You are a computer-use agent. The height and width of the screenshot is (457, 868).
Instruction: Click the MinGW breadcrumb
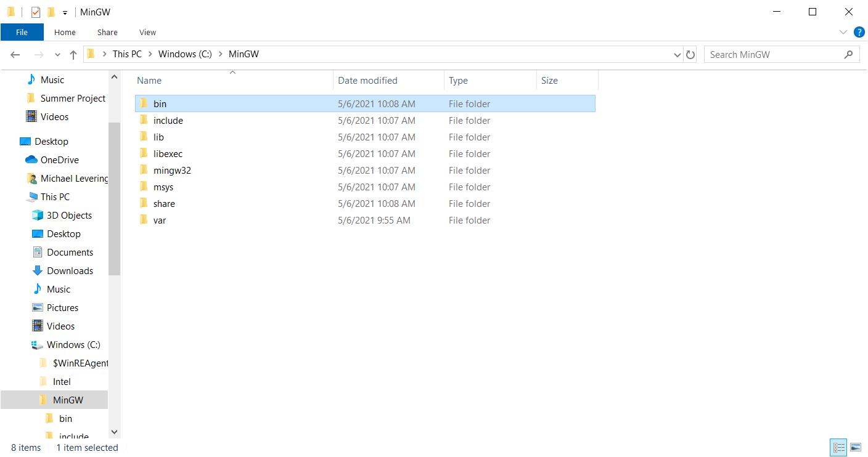coord(244,54)
